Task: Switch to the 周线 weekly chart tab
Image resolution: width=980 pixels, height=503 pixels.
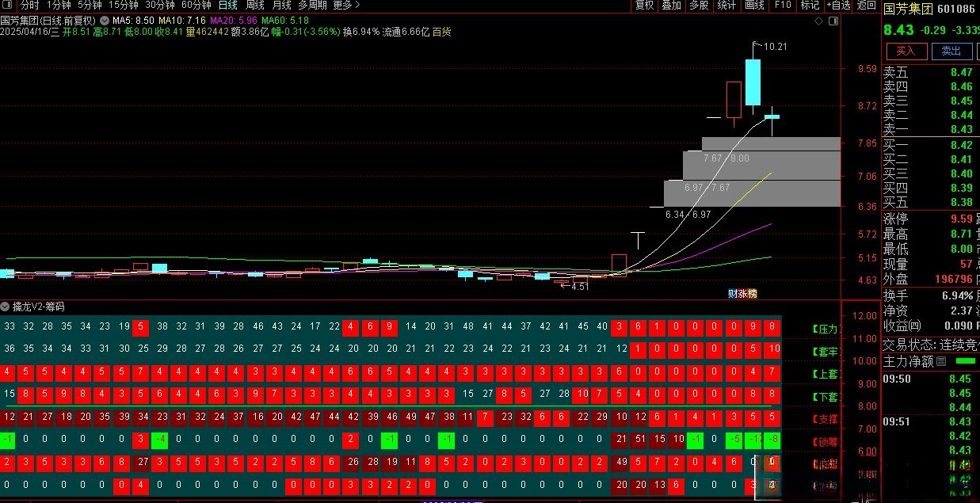Action: pos(255,6)
